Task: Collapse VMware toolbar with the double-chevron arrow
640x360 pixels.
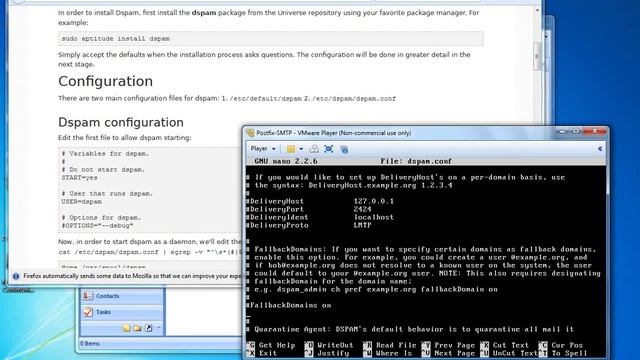Action: 600,149
